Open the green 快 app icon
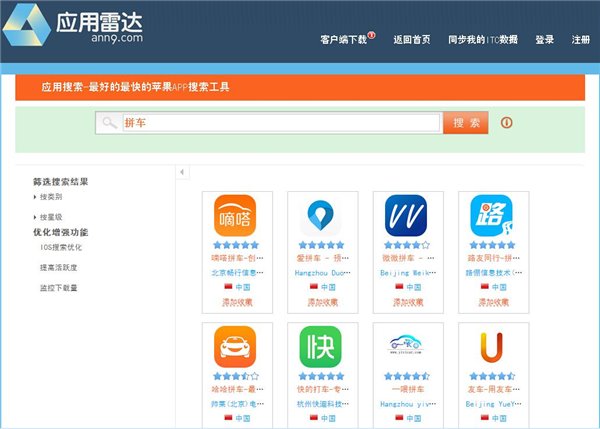This screenshot has width=600, height=429. 321,347
